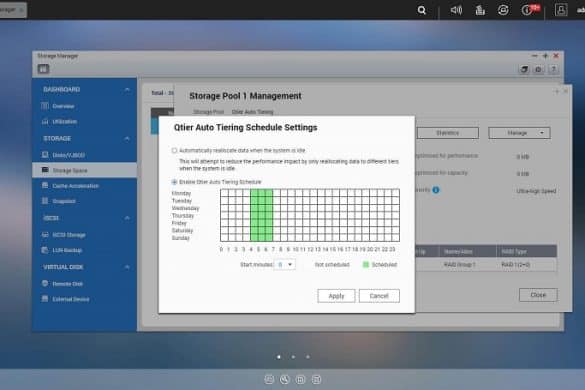This screenshot has width=585, height=390.
Task: Apply the tiering schedule settings
Action: click(x=336, y=296)
